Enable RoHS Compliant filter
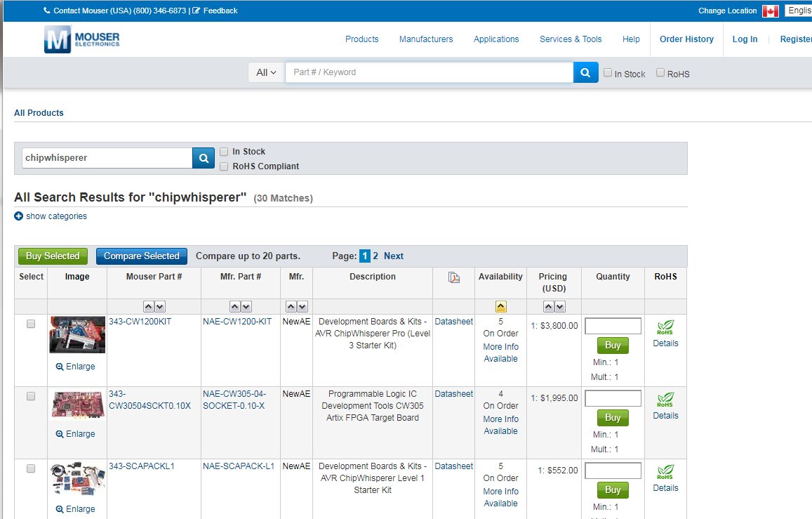 (x=225, y=166)
